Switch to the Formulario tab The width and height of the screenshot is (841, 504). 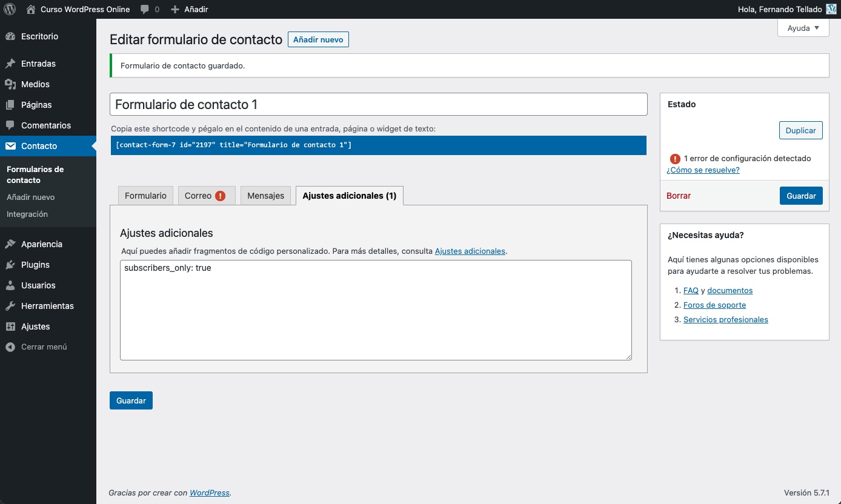coord(145,196)
